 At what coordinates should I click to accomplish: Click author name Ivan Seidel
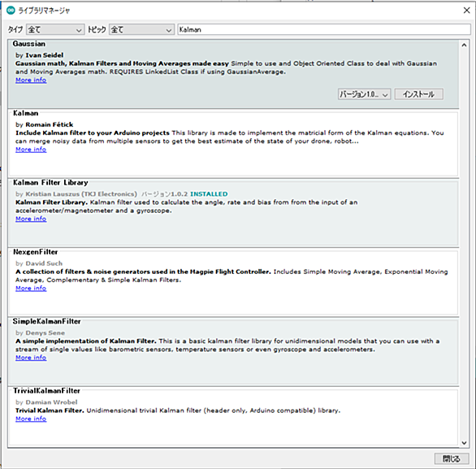tap(45, 55)
